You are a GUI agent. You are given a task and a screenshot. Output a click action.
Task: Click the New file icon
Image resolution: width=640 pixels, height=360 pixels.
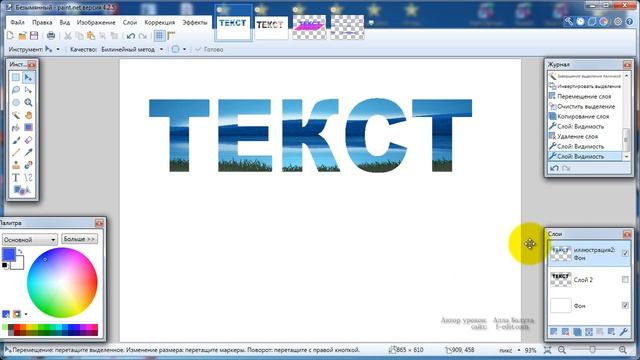coord(11,36)
